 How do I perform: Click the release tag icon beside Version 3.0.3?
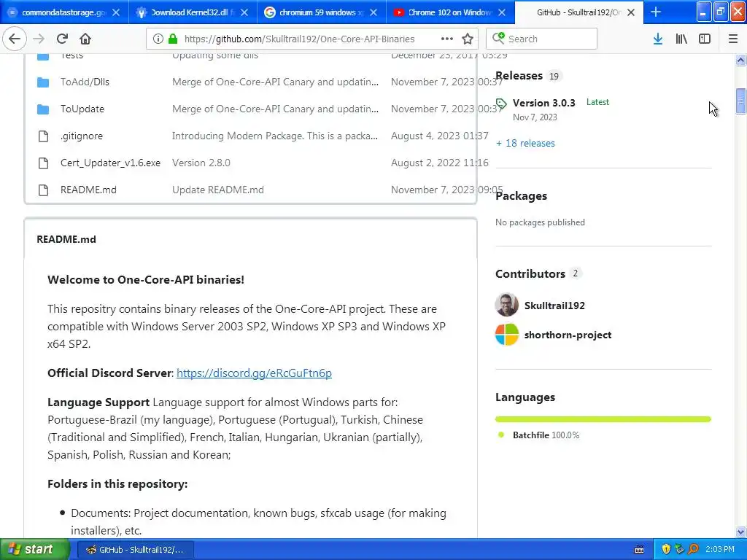pos(501,104)
